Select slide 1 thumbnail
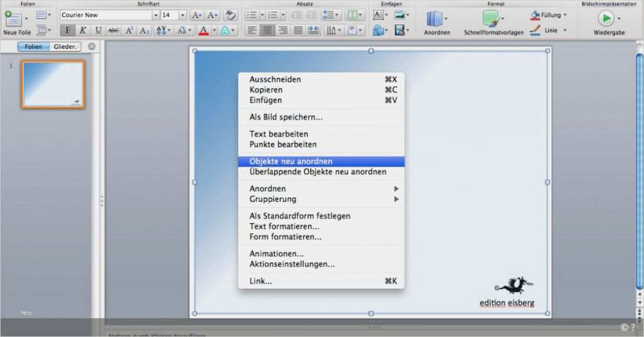 [x=53, y=84]
